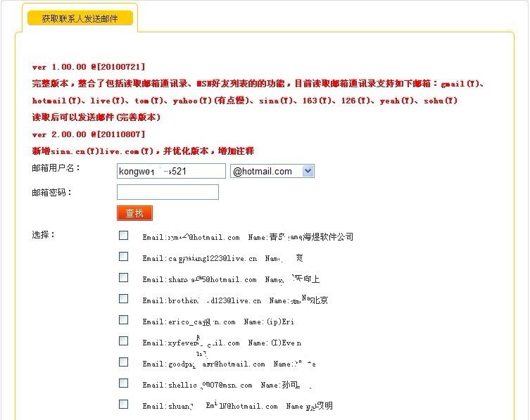Image resolution: width=530 pixels, height=420 pixels.
Task: Click the 邮箱密码 label
Action: tap(51, 193)
